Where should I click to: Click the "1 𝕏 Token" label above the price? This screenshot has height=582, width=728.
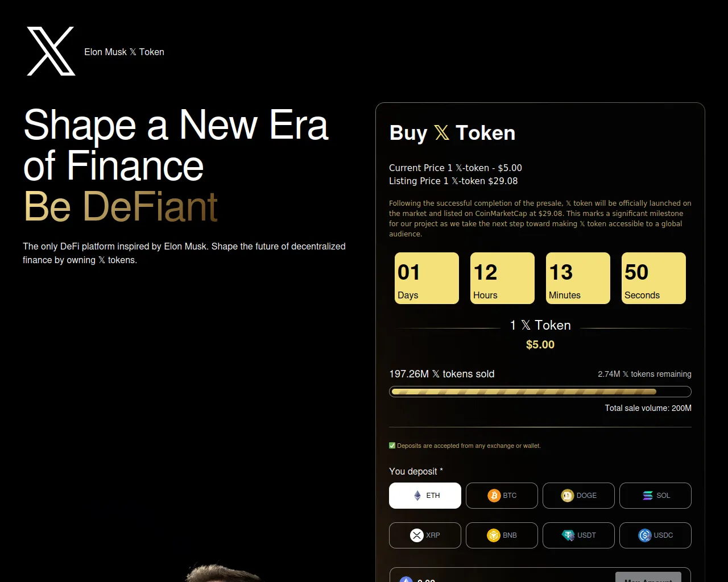(540, 325)
